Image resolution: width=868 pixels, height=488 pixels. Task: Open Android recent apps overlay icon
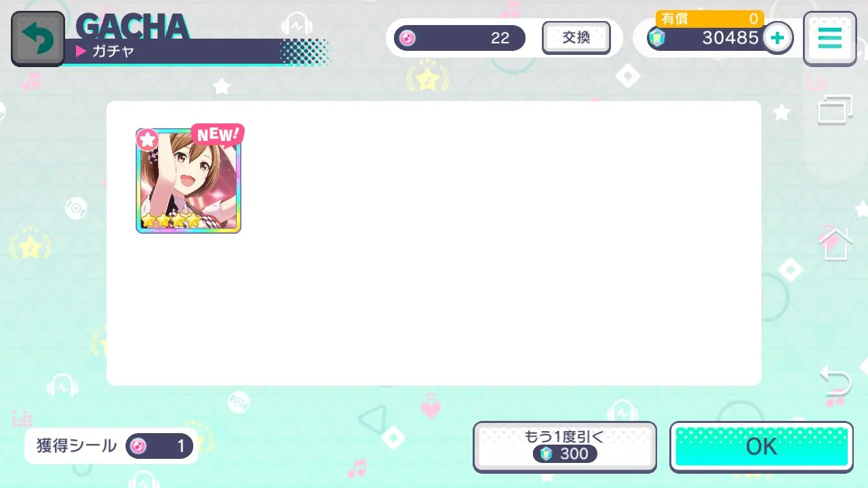835,109
